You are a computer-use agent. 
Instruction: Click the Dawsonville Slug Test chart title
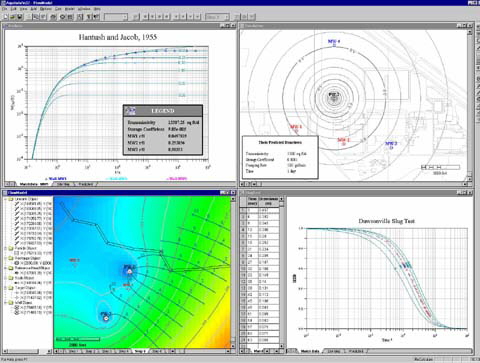(386, 221)
